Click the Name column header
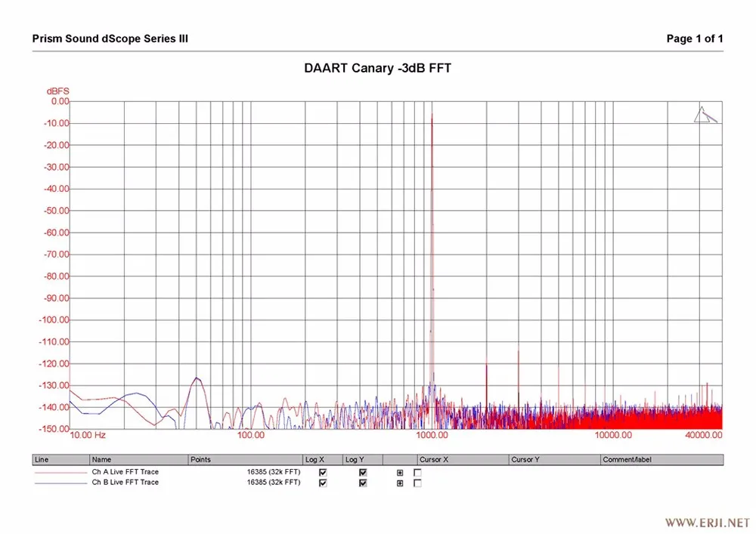 point(139,459)
